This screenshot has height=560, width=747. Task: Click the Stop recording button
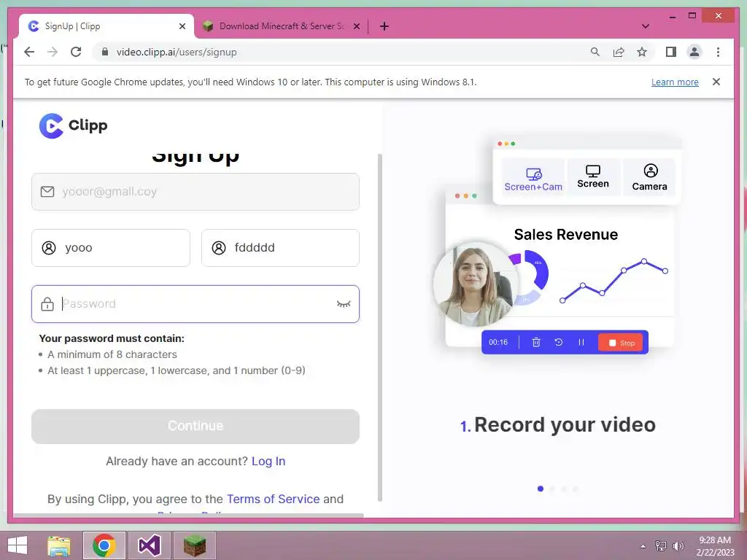pos(620,343)
